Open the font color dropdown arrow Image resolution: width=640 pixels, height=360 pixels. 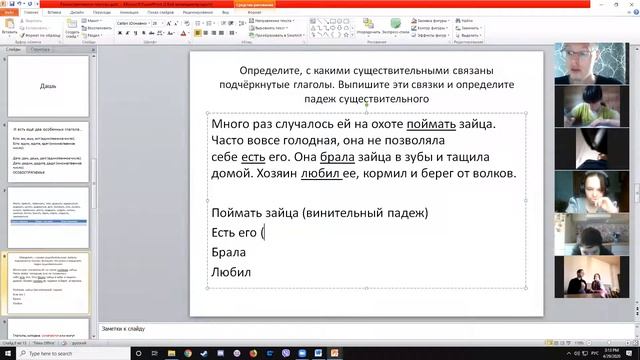(189, 33)
